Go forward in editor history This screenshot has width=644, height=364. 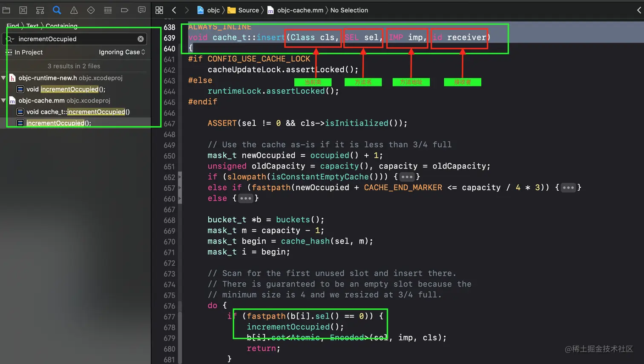187,10
